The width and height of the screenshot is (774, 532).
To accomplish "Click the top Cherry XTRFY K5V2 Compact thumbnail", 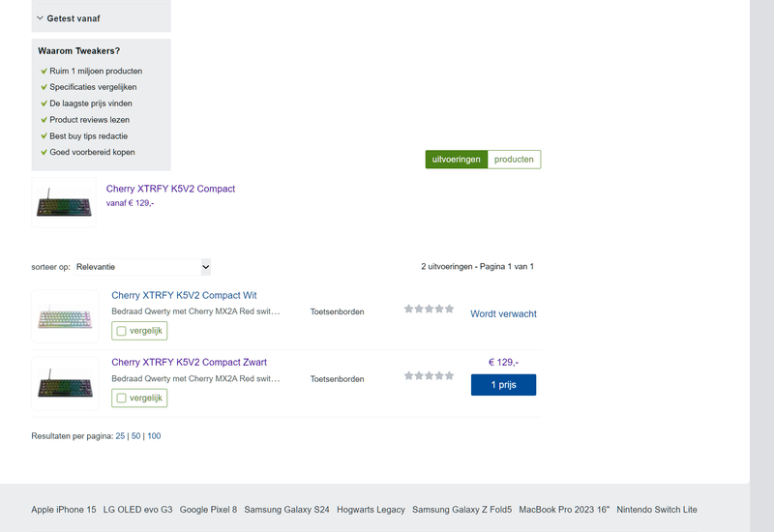I will click(x=64, y=202).
